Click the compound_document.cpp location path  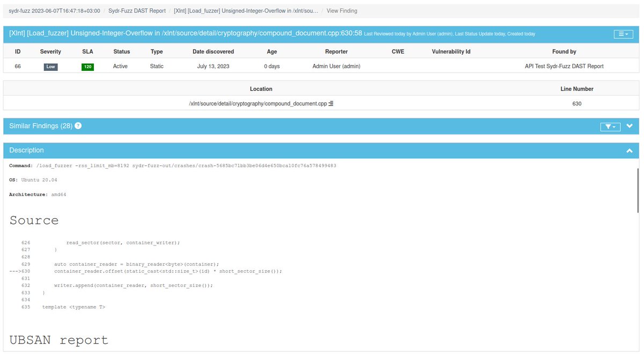pos(258,103)
